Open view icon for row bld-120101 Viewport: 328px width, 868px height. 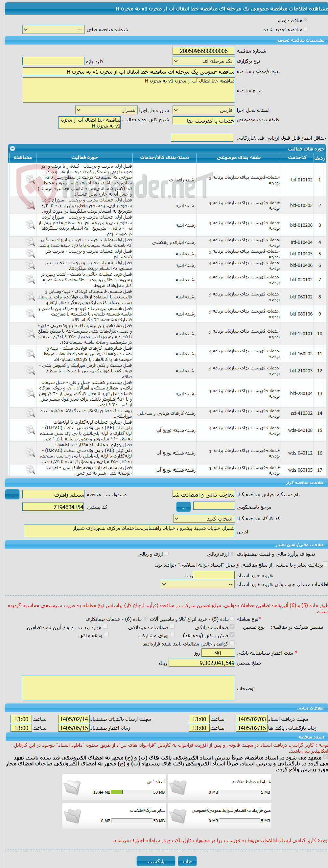click(x=30, y=334)
